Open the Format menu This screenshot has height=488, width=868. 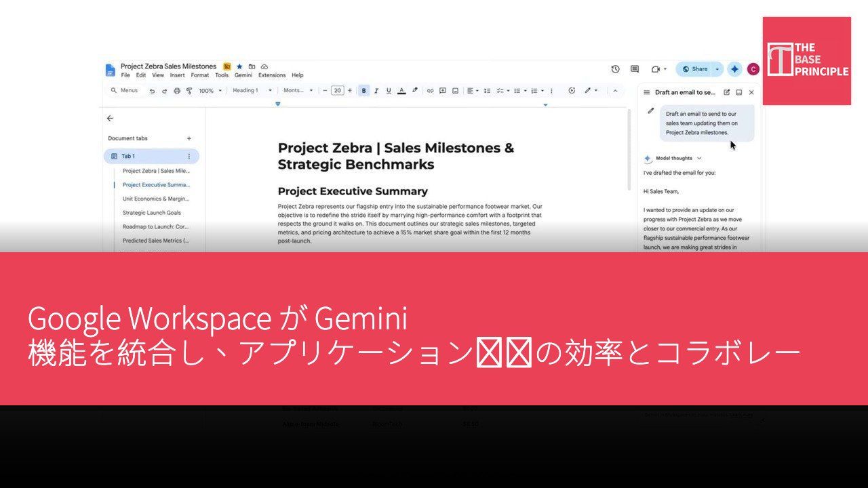(200, 75)
